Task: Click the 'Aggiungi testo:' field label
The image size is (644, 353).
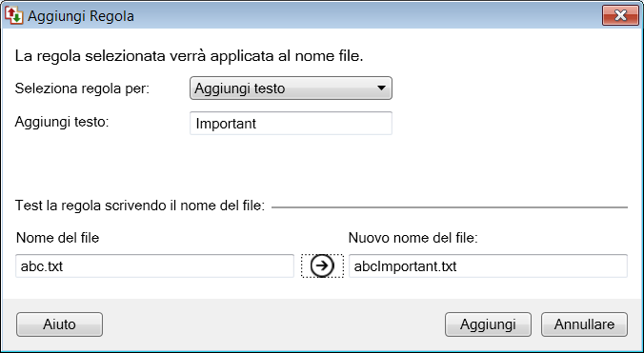Action: (x=62, y=122)
